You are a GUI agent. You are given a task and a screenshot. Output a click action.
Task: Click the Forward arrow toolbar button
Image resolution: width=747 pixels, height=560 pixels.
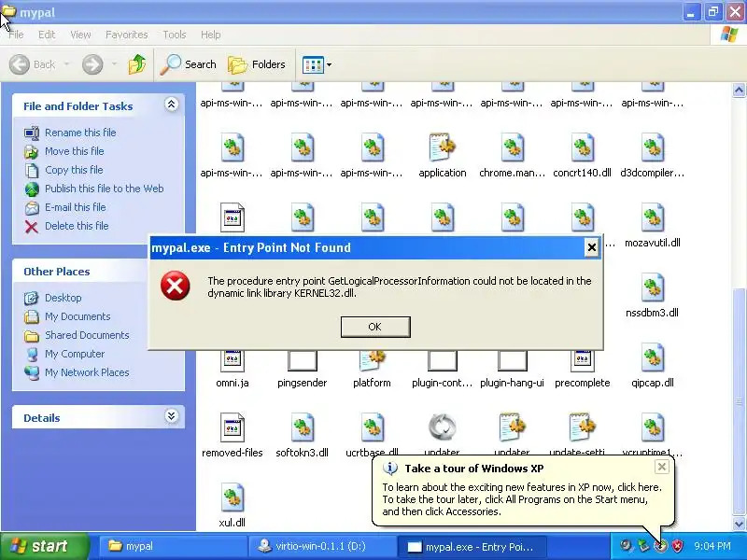point(92,64)
